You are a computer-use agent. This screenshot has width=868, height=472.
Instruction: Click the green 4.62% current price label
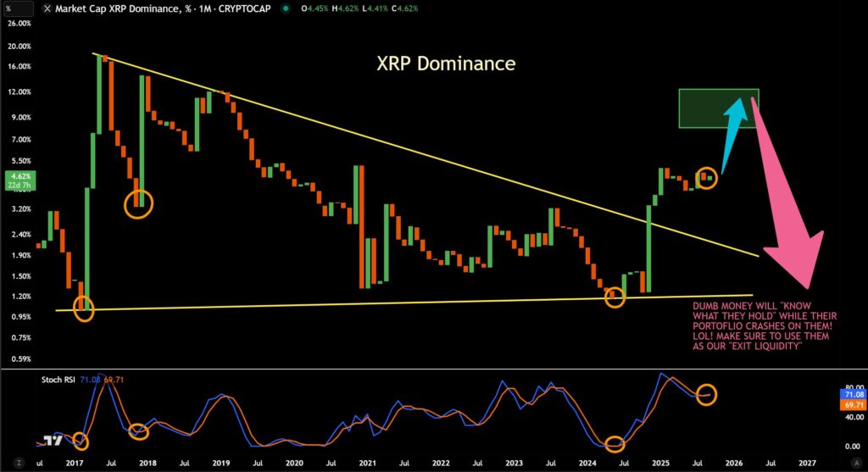pos(20,176)
